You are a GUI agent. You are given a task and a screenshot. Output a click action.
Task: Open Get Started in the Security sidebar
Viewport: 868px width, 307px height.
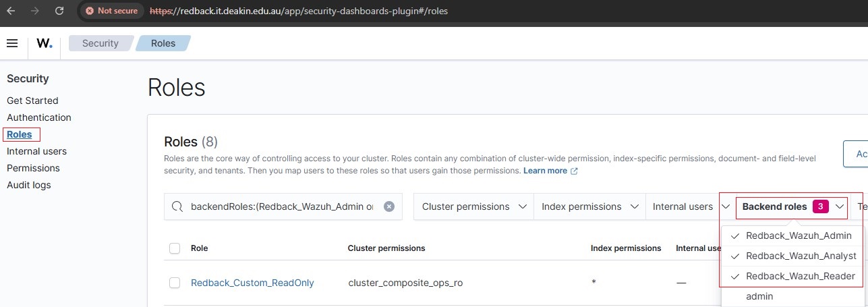(32, 101)
